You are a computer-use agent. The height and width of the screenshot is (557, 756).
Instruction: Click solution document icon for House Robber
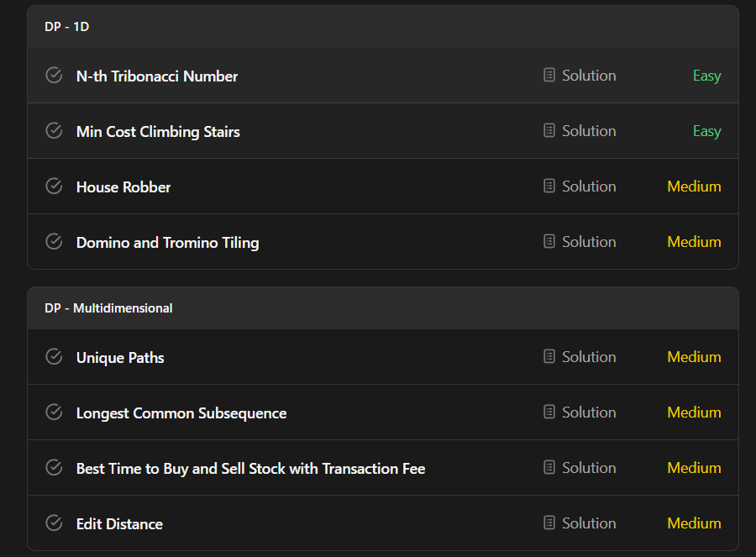(549, 187)
